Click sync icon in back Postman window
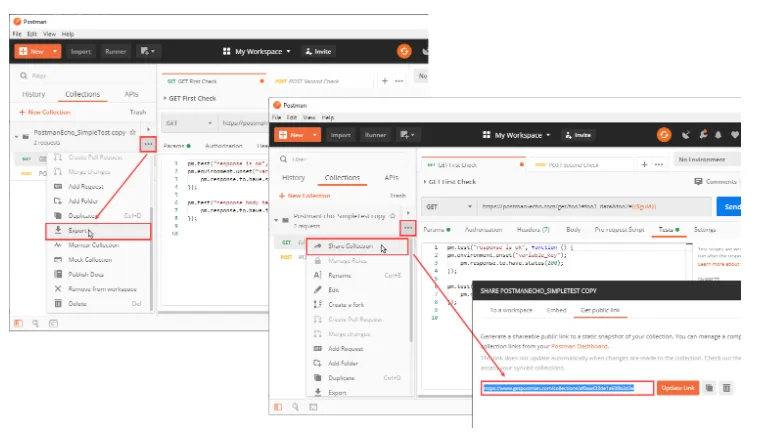Screen dimensions: 777x446 [404, 51]
